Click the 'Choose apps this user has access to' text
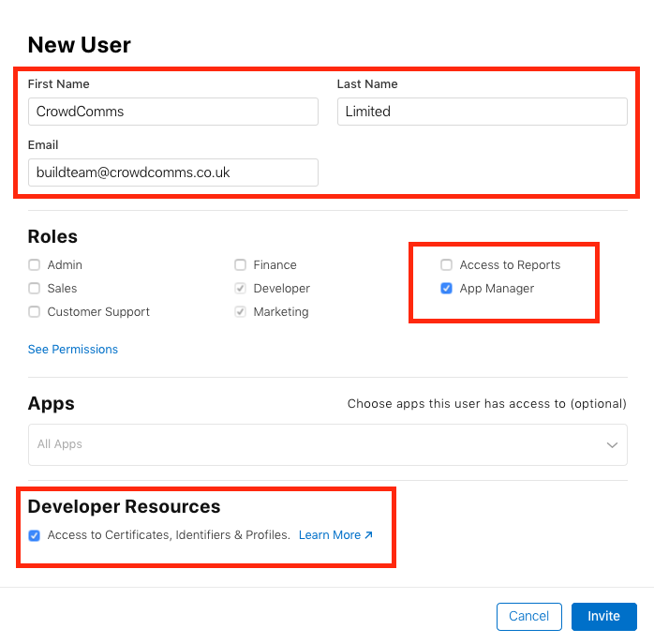Image resolution: width=654 pixels, height=644 pixels. point(486,404)
